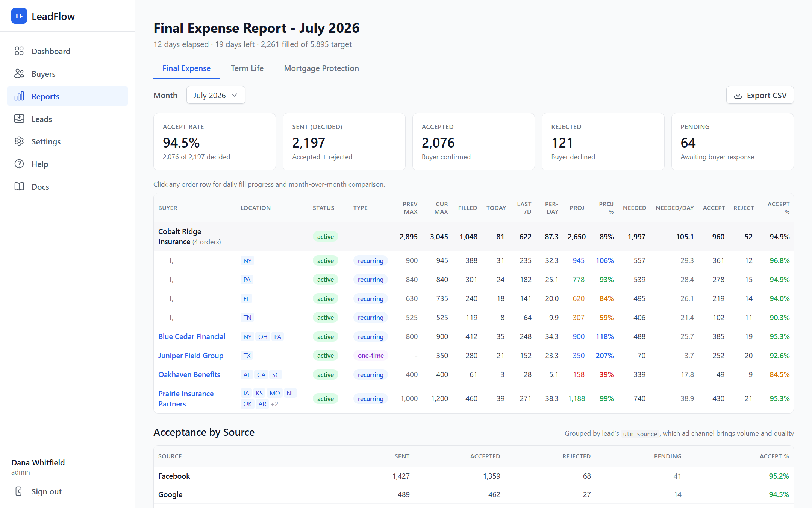Click active status badge in Oakhaven row
This screenshot has height=508, width=812.
(x=326, y=375)
